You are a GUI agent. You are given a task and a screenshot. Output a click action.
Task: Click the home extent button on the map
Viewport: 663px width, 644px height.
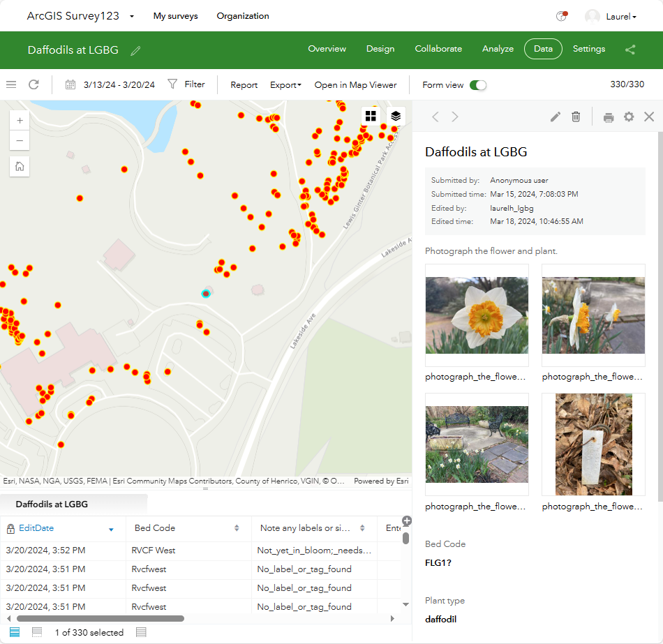click(x=20, y=167)
